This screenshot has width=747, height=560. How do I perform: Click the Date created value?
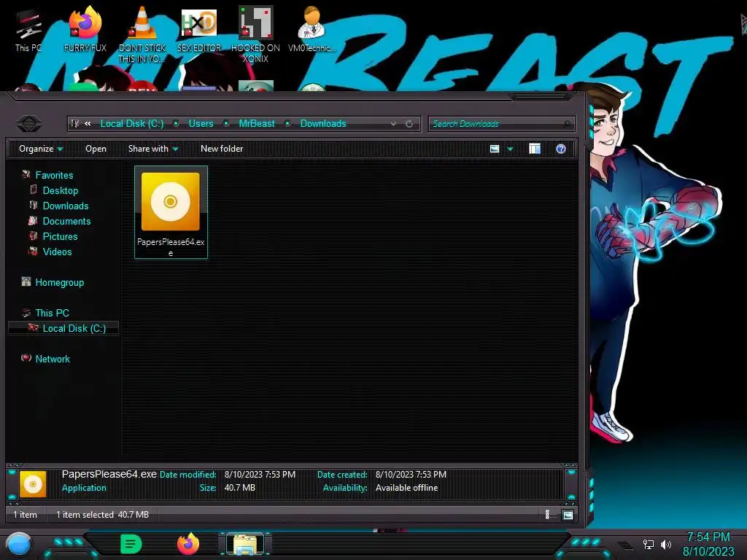pos(411,475)
